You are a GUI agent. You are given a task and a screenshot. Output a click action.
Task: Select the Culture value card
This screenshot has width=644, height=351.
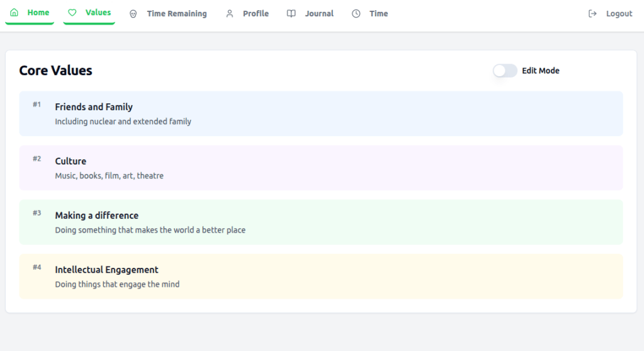[x=321, y=168]
